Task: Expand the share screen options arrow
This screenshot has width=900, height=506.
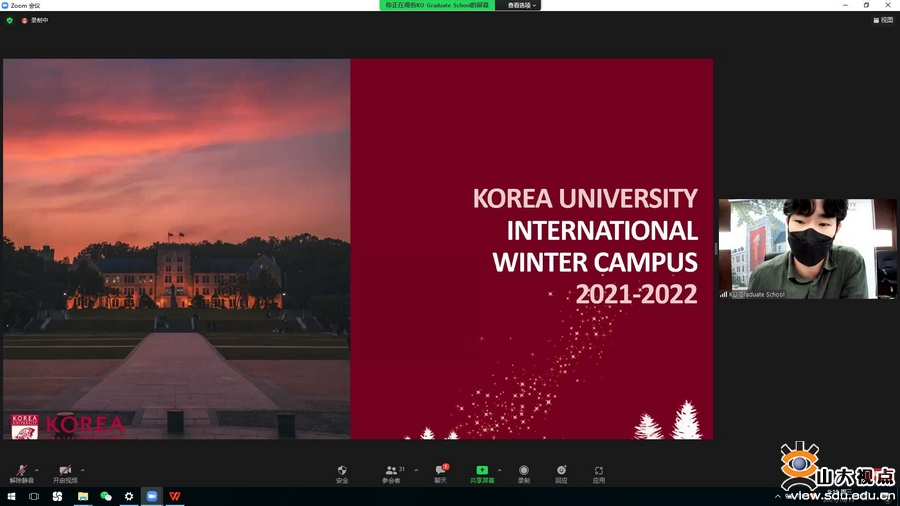Action: click(x=499, y=470)
